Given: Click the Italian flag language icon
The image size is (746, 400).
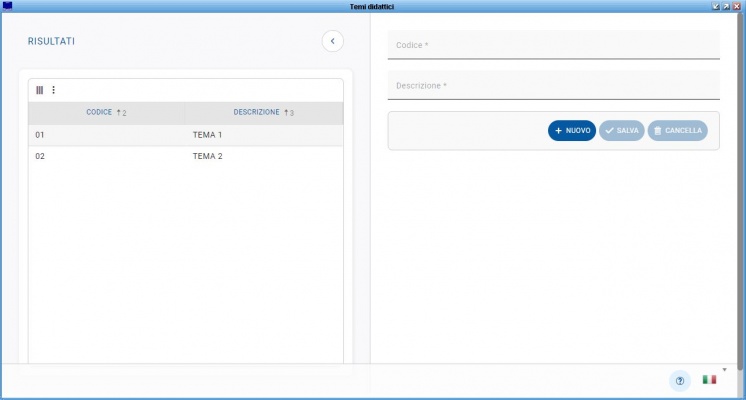Looking at the screenshot, I should pos(709,380).
